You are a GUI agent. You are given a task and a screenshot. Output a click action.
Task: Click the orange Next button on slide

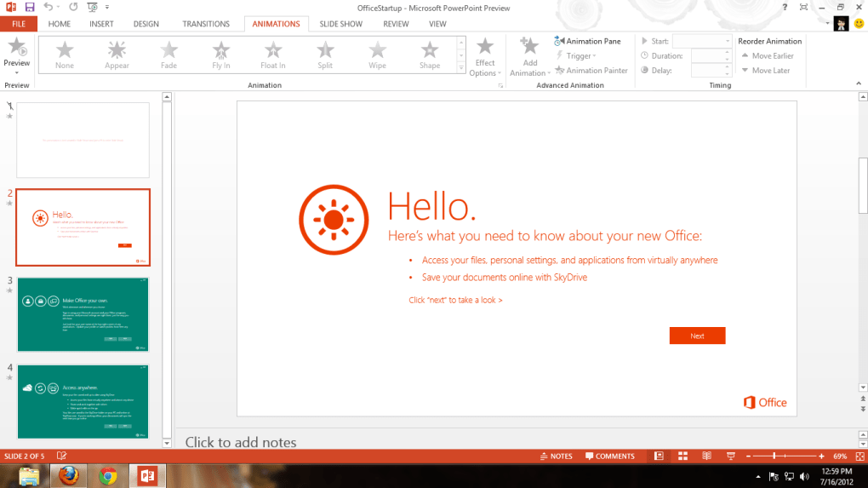point(697,336)
